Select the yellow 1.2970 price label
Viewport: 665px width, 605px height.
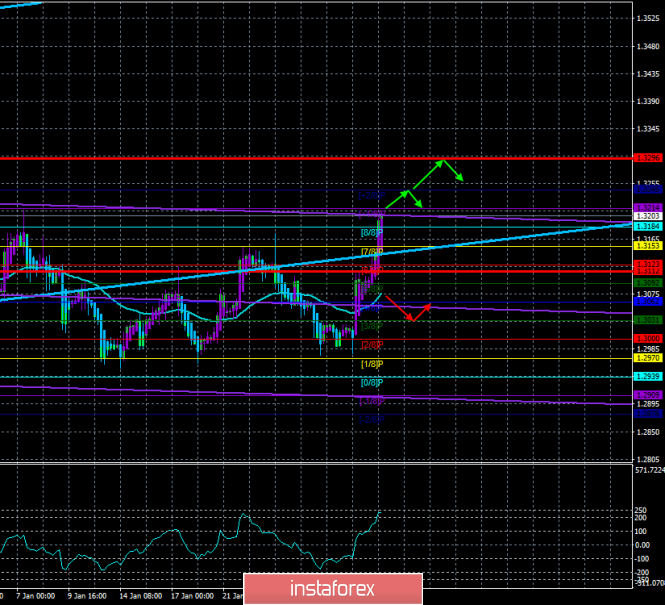648,358
